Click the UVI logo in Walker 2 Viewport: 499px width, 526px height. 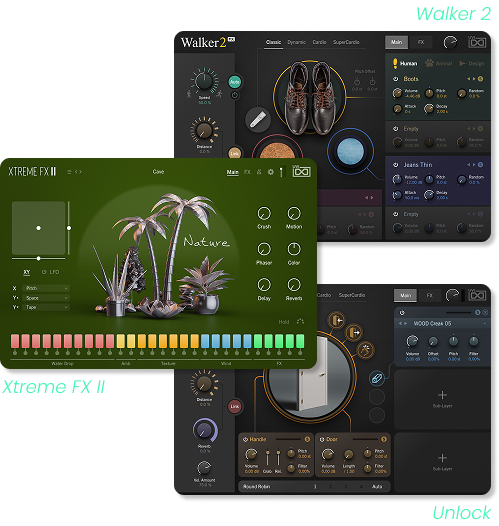click(477, 42)
